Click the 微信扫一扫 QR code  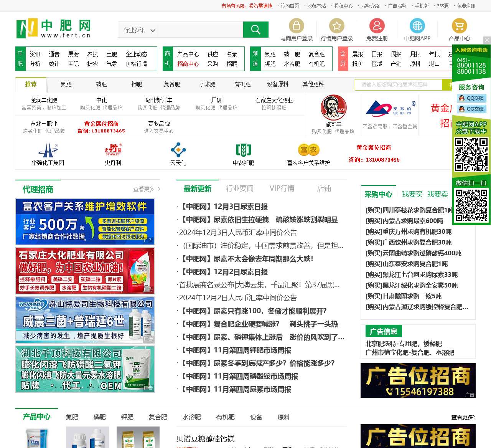pos(471,205)
